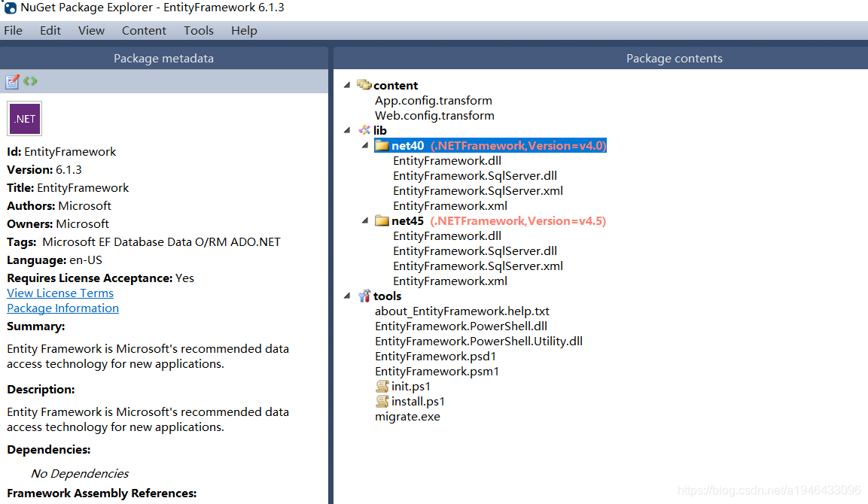Screen dimensions: 868x504
Task: Click the tools node icon
Action: pos(364,296)
